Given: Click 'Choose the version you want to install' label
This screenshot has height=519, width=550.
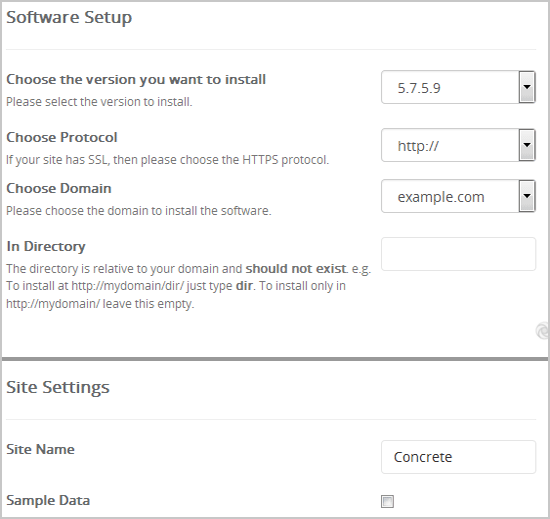Looking at the screenshot, I should (136, 80).
